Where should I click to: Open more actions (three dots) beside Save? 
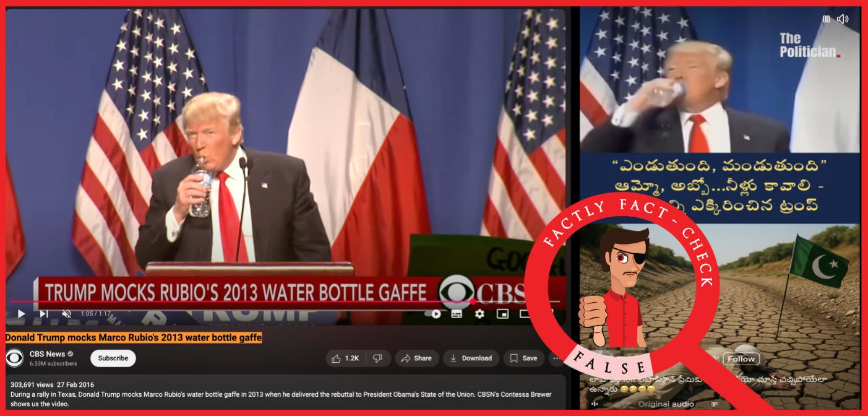tap(556, 358)
